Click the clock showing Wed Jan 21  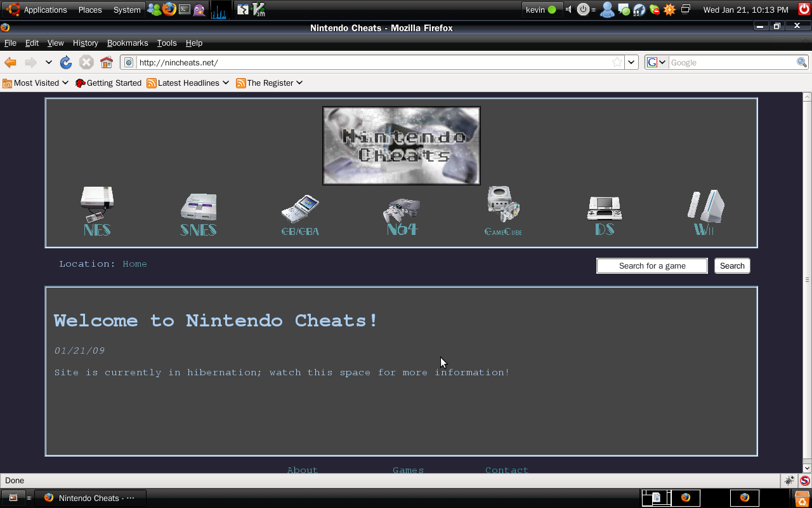tap(745, 10)
